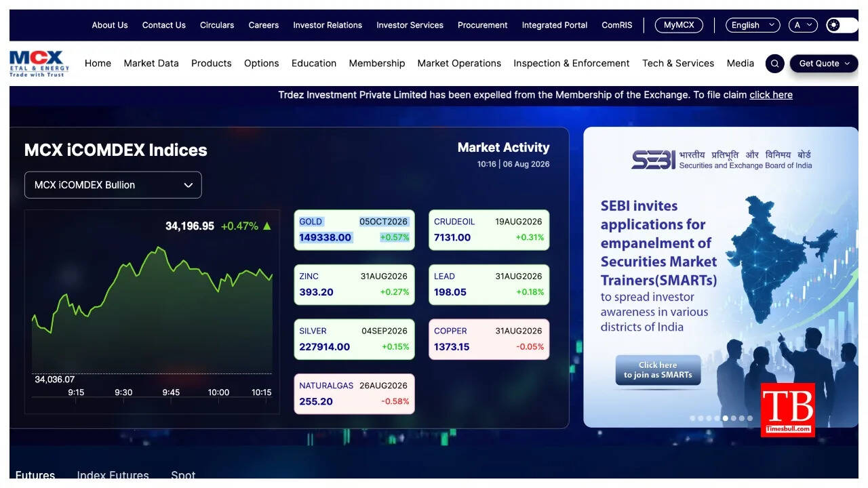Click the 9:15 time label on the chart
Screen dimensions: 868x488
[x=76, y=392]
